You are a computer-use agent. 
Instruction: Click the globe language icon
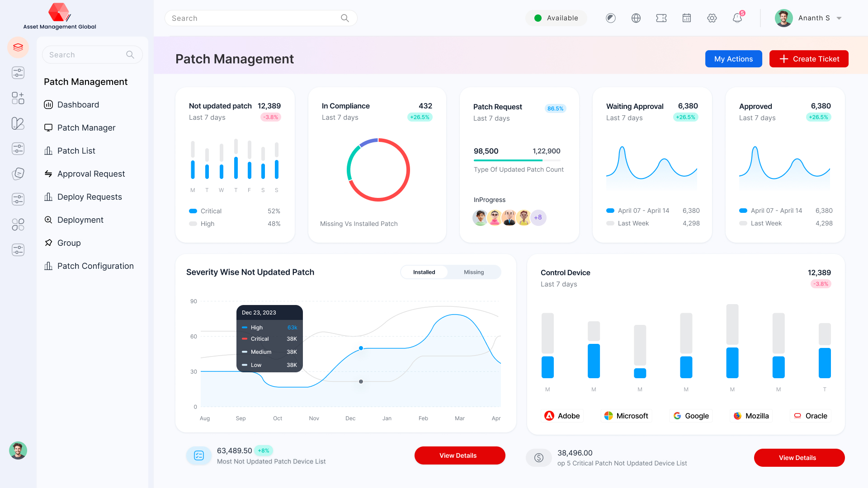pyautogui.click(x=636, y=18)
